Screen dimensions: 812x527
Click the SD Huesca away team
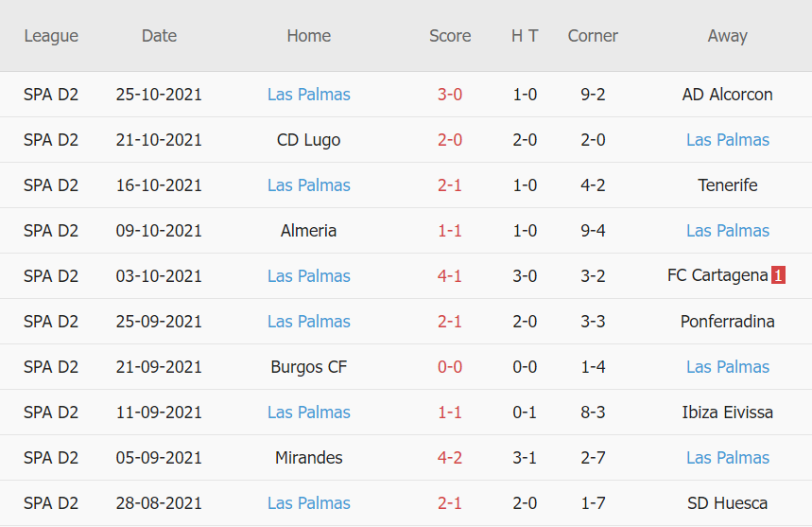(x=727, y=503)
